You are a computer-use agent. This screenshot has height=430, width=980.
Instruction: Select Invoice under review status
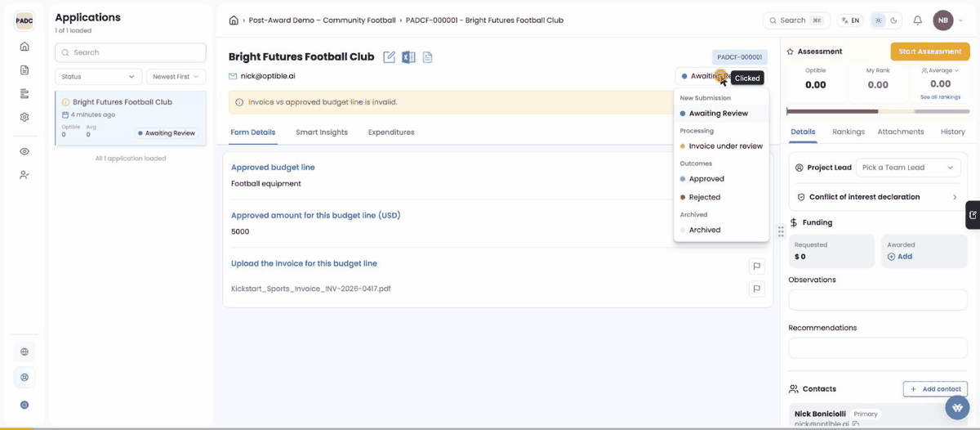pyautogui.click(x=721, y=146)
